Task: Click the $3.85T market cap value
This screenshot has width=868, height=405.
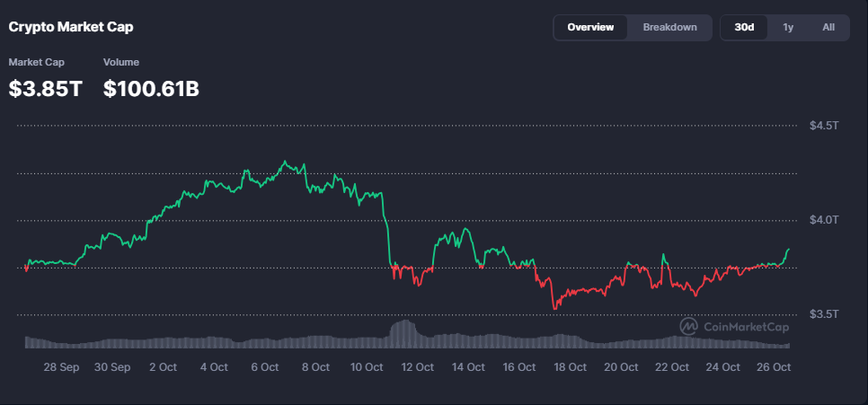Action: [x=45, y=89]
